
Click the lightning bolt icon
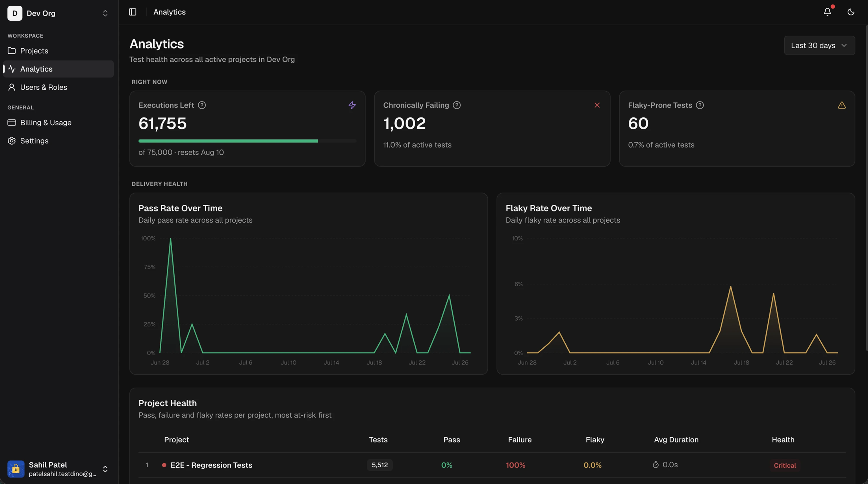352,105
